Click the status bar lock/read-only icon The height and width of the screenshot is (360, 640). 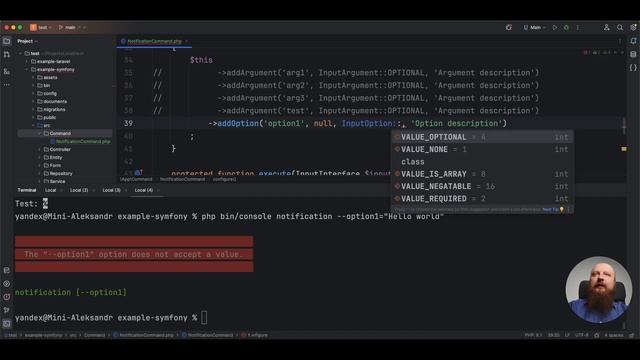(631, 335)
